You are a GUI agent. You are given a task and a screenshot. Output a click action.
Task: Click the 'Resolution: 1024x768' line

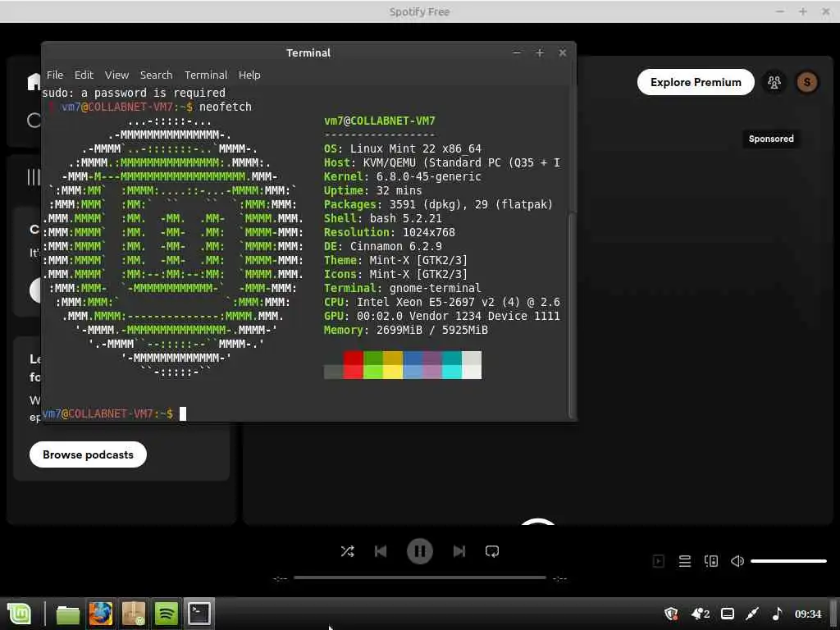(390, 232)
